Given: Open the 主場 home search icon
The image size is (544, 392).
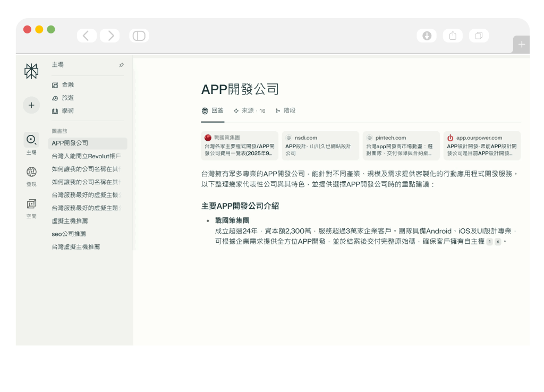Looking at the screenshot, I should 31,140.
